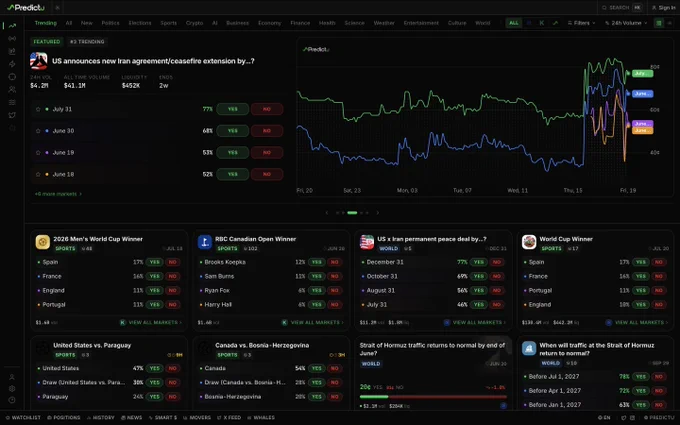The height and width of the screenshot is (425, 680).
Task: Click the Hormuz June yes/no probability bar
Action: (x=433, y=397)
